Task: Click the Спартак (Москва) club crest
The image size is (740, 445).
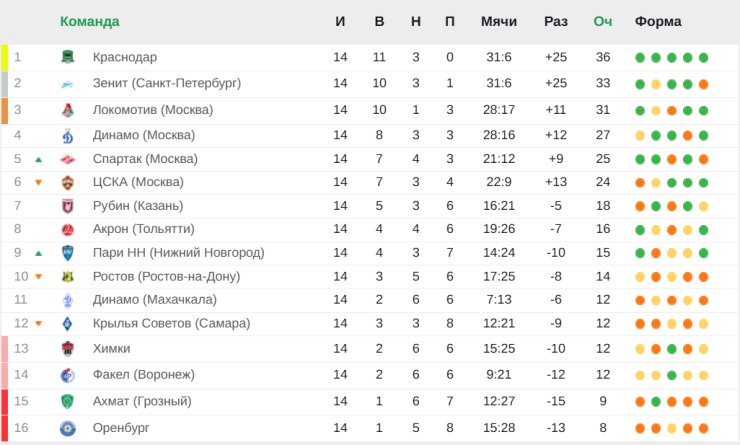Action: point(67,159)
